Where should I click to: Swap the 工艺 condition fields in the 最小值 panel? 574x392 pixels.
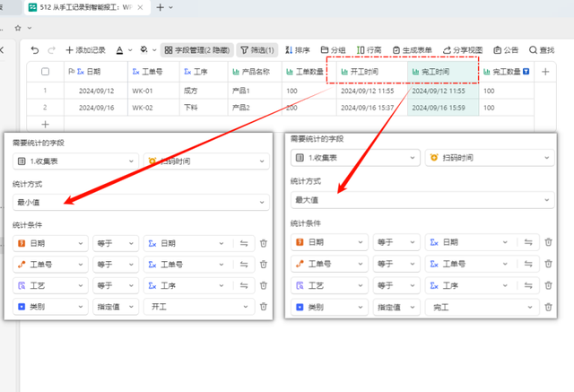244,285
